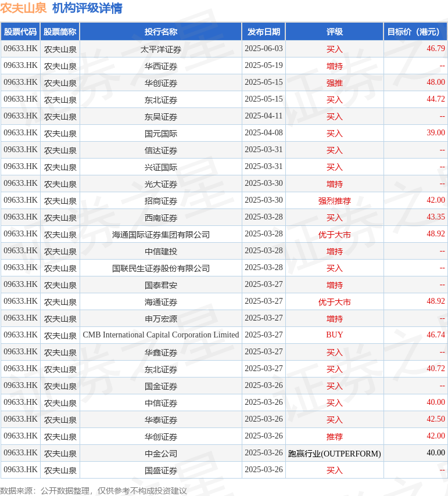Select the 目标价（港元）column header
The height and width of the screenshot is (496, 448).
pos(415,31)
